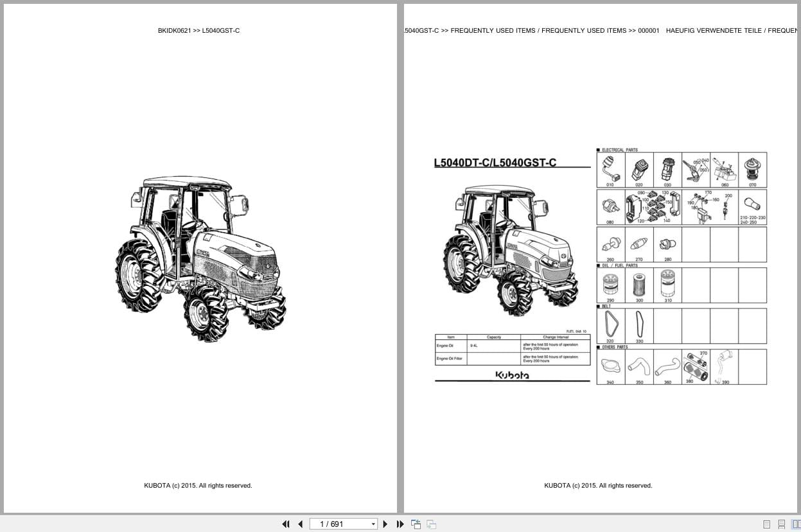Click hose part 350
The image size is (801, 532).
[x=638, y=367]
